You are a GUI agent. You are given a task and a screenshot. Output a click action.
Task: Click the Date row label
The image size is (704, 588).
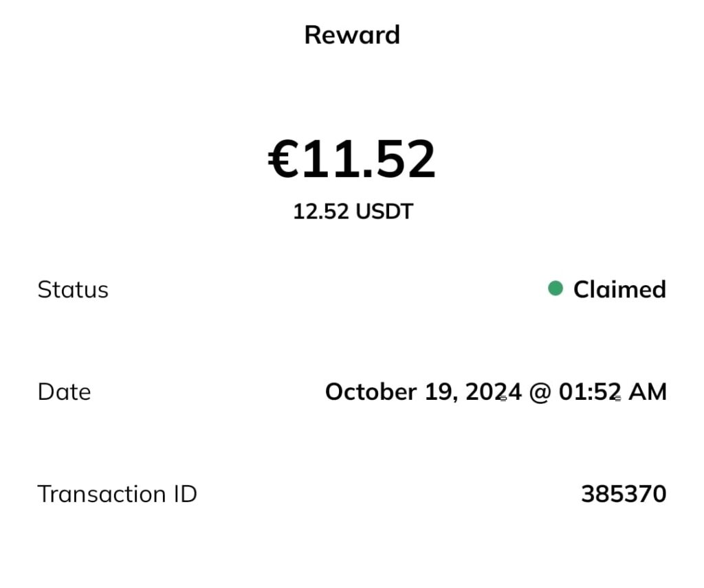coord(64,392)
